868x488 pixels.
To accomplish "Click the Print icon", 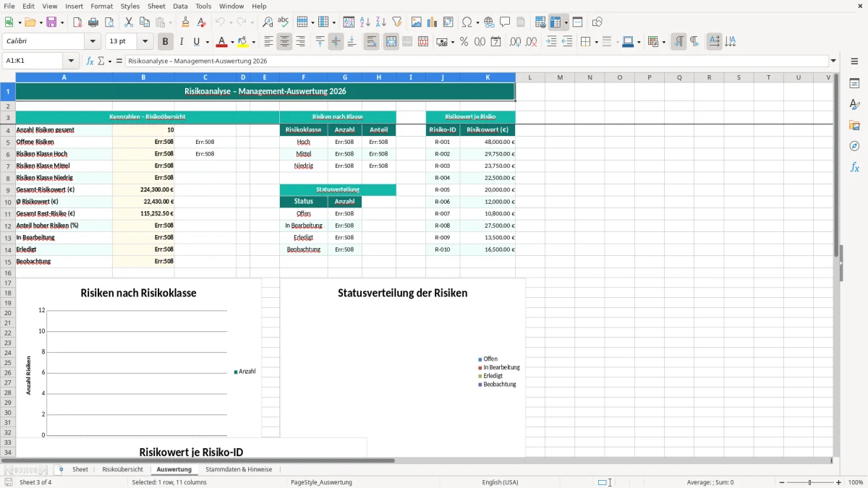I will [93, 22].
